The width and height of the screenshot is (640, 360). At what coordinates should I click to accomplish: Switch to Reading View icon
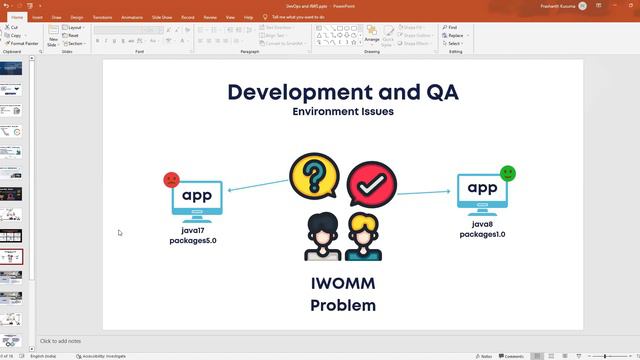tap(565, 356)
